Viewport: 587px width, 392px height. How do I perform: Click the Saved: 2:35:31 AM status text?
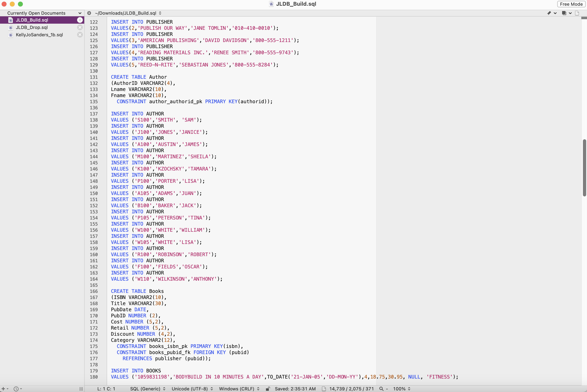pos(295,389)
